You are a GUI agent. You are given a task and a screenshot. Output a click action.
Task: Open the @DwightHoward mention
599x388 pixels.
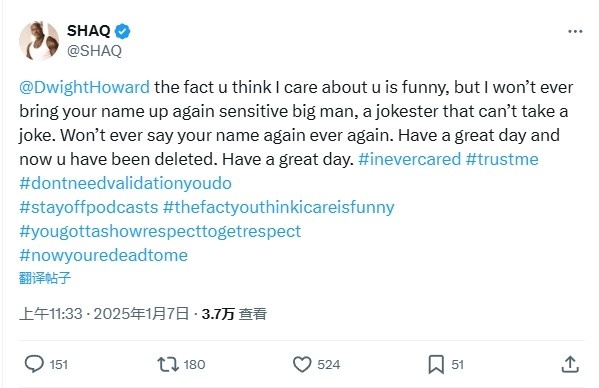pos(84,87)
